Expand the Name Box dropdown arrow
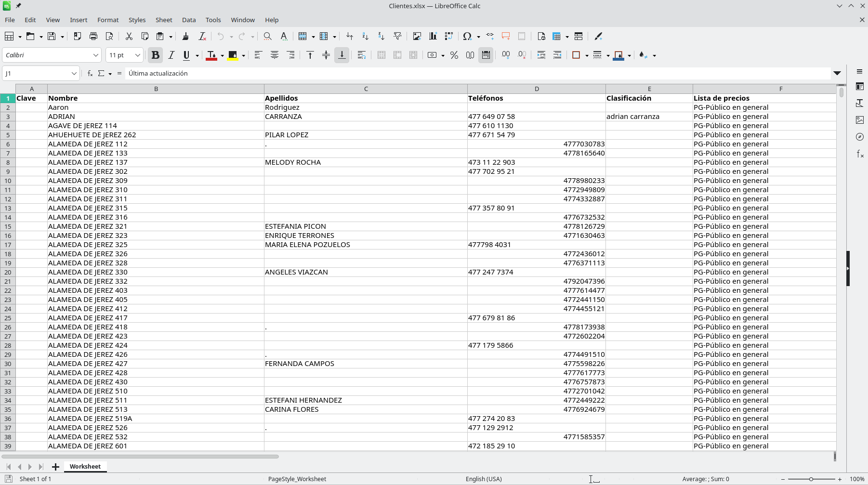868x485 pixels. click(x=74, y=73)
